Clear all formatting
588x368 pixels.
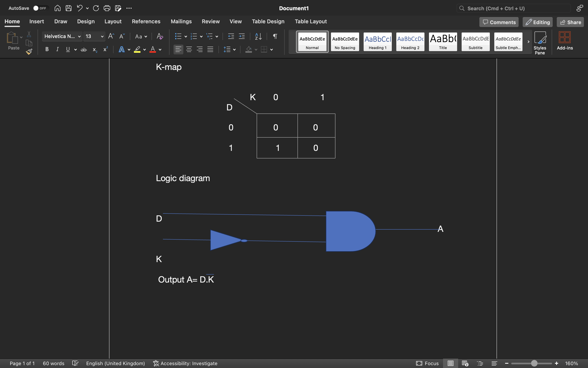pos(160,36)
